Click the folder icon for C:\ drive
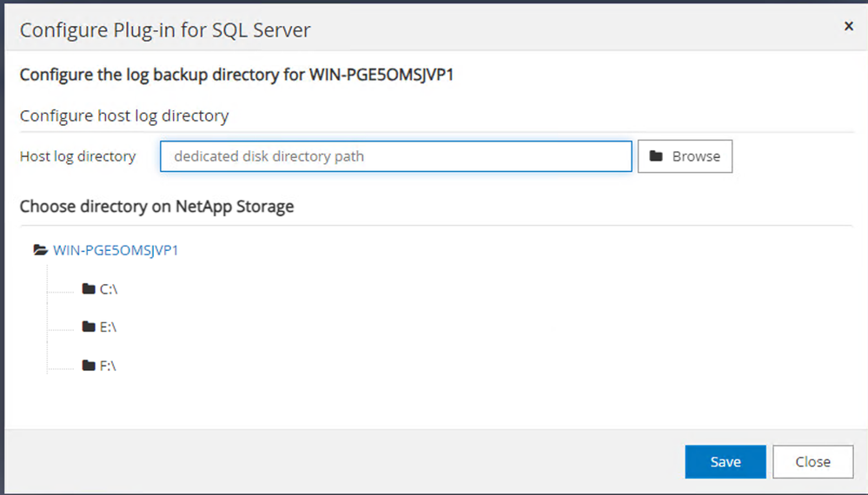Image resolution: width=868 pixels, height=495 pixels. pyautogui.click(x=88, y=289)
